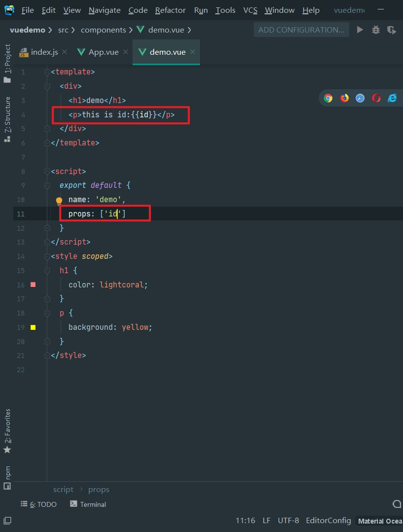Image resolution: width=403 pixels, height=532 pixels.
Task: Click the Run with Coverage icon
Action: [392, 30]
